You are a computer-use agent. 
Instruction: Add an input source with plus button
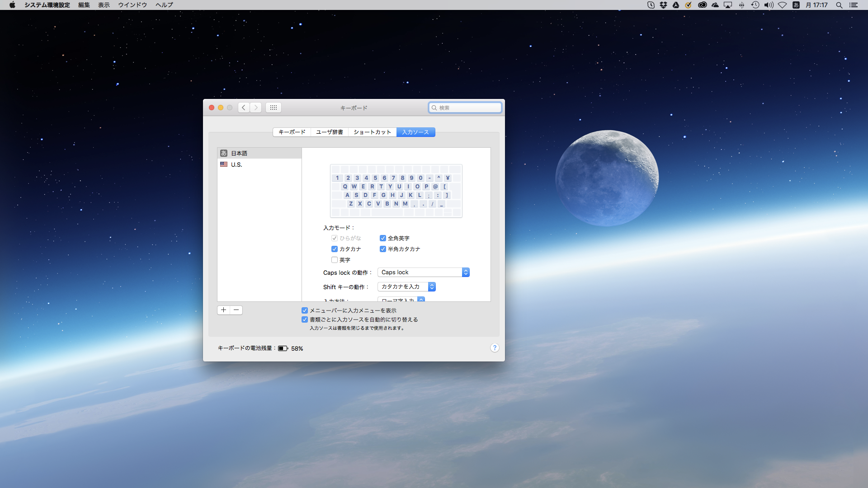click(x=223, y=310)
